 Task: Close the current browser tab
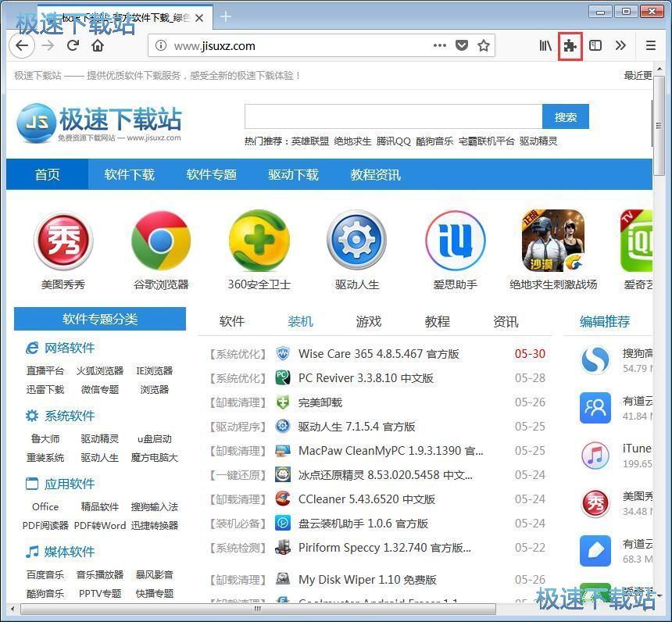tap(198, 18)
